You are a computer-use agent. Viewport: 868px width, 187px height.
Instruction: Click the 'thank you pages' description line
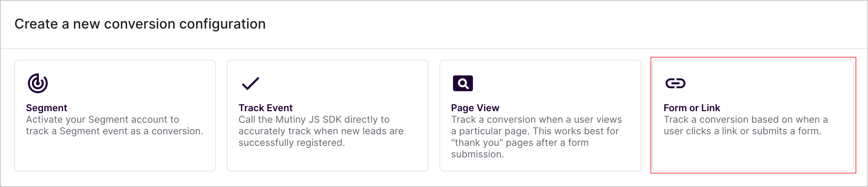click(520, 142)
